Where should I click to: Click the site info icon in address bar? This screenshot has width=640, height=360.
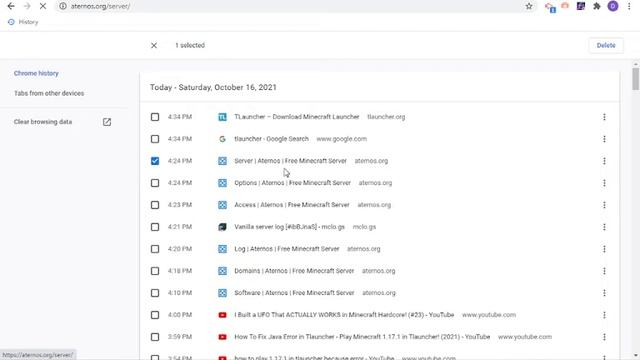(x=62, y=6)
